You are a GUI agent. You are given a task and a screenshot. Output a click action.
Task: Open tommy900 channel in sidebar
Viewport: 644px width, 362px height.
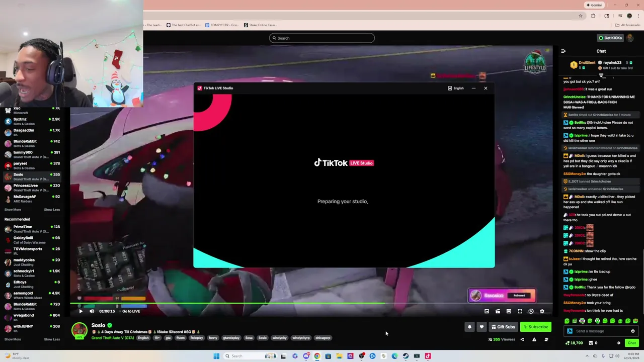32,154
